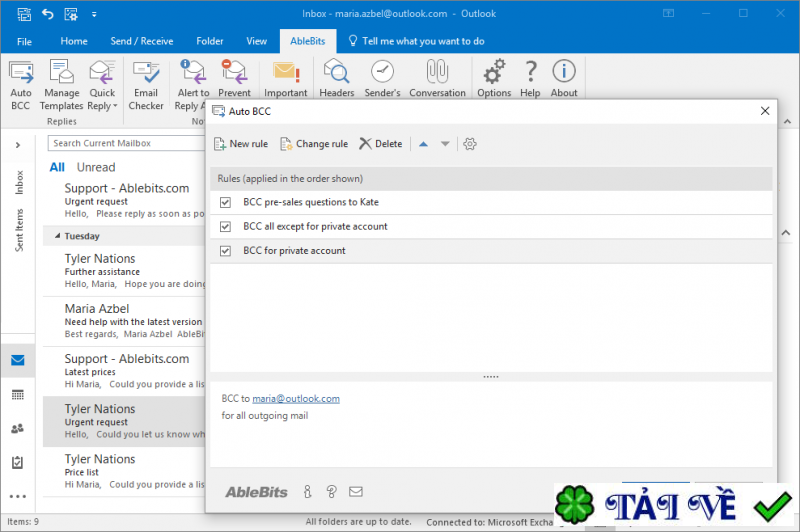Click the send/receive all folders quick access icon
This screenshot has width=800, height=532.
click(24, 14)
